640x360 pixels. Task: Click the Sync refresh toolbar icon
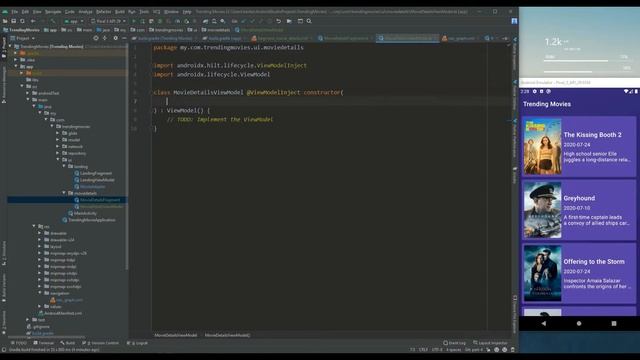[x=22, y=21]
